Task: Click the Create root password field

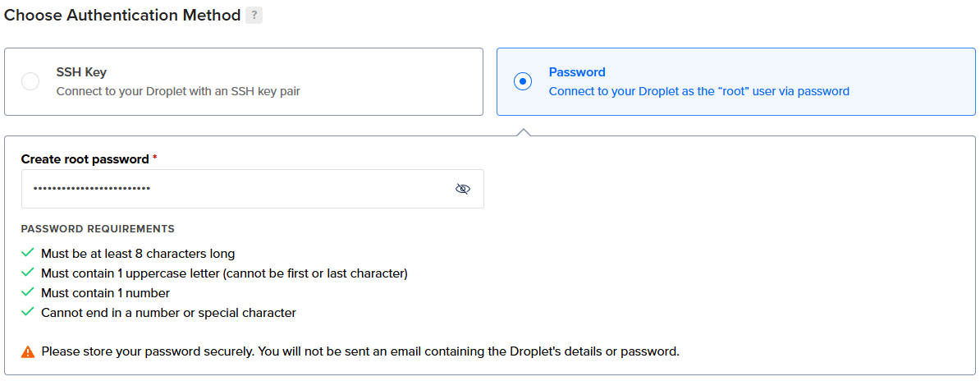Action: (x=253, y=189)
